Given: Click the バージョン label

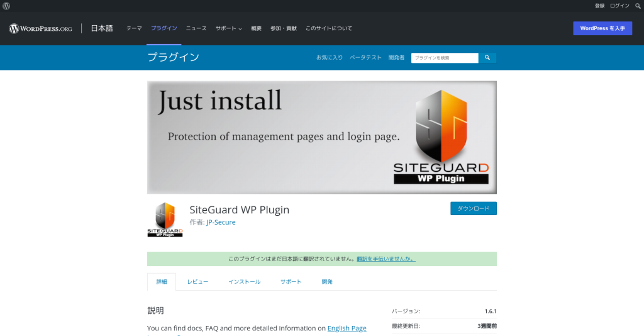Looking at the screenshot, I should [406, 311].
